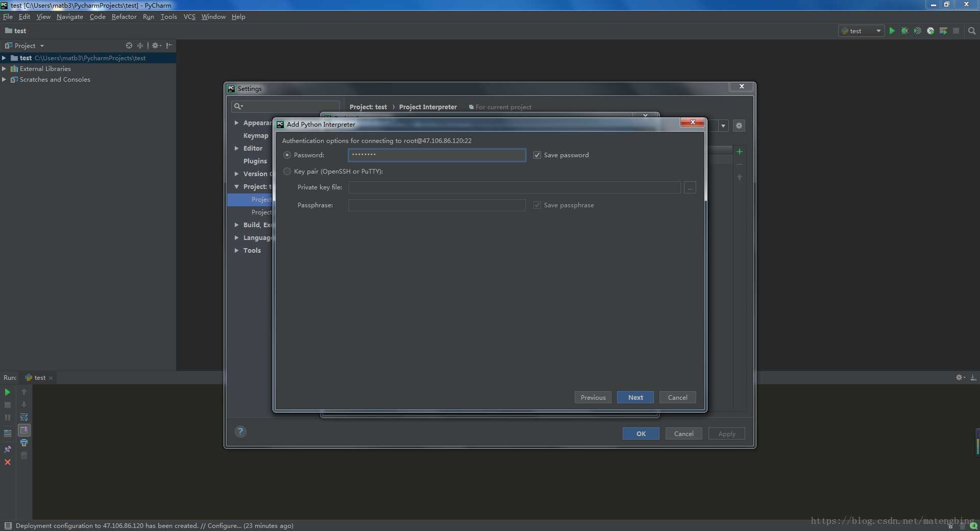980x531 pixels.
Task: Expand External Libraries node
Action: tap(4, 69)
